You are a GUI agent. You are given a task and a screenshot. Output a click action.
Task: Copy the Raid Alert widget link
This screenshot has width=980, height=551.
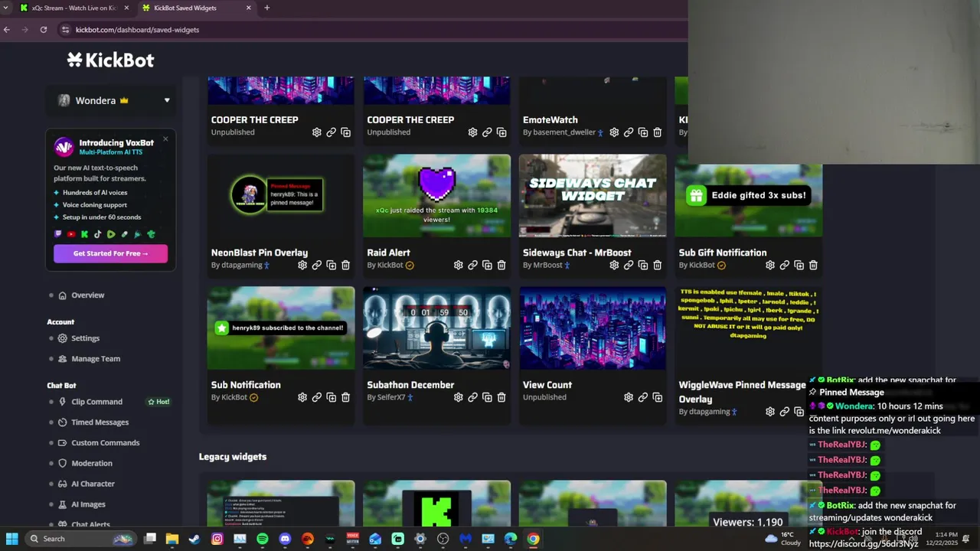pos(472,265)
